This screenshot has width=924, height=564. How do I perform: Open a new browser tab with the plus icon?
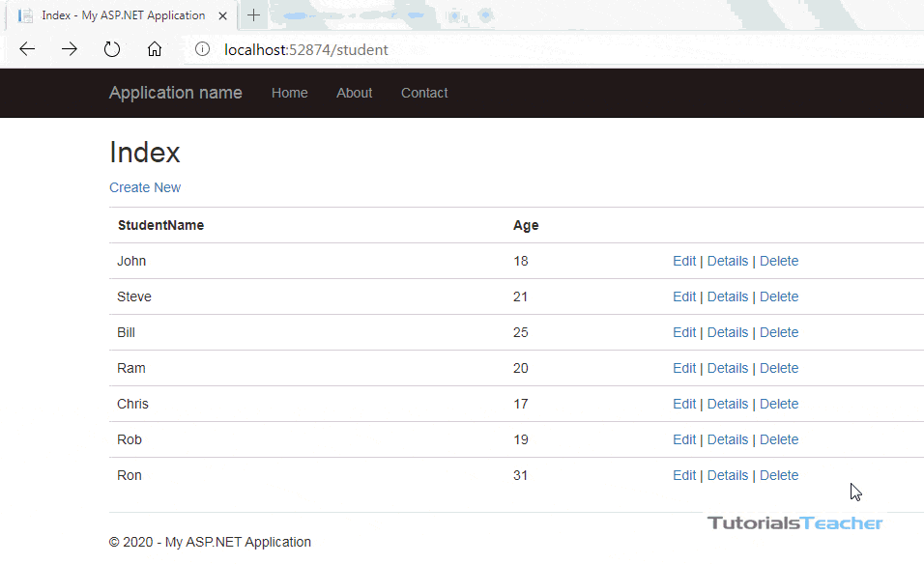click(253, 14)
